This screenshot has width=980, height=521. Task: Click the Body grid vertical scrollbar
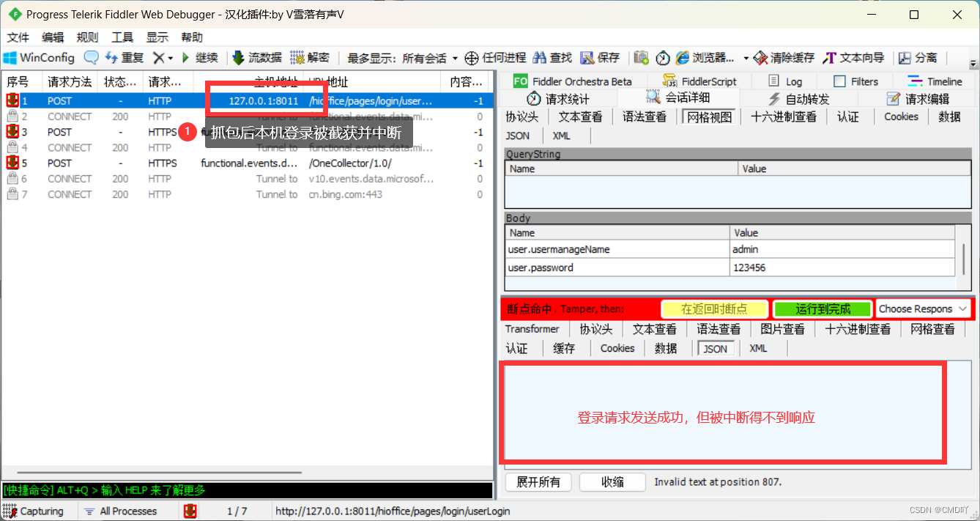point(964,259)
